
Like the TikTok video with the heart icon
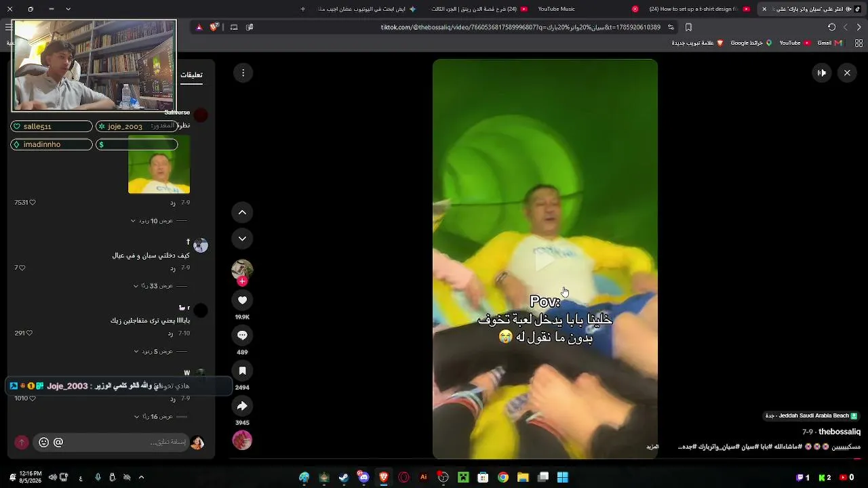(242, 300)
